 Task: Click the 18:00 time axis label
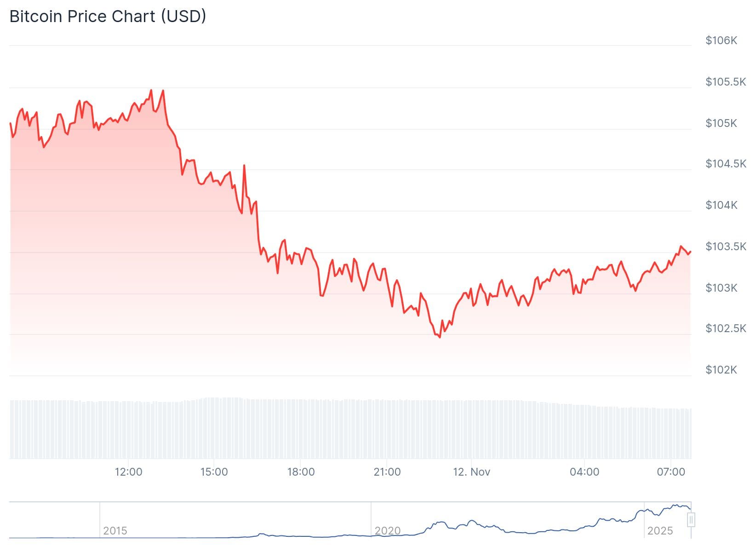(x=301, y=472)
